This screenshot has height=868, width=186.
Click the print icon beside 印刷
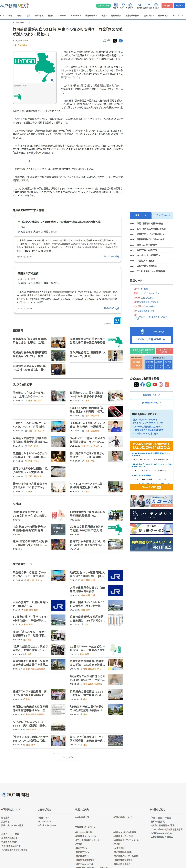coord(105,41)
